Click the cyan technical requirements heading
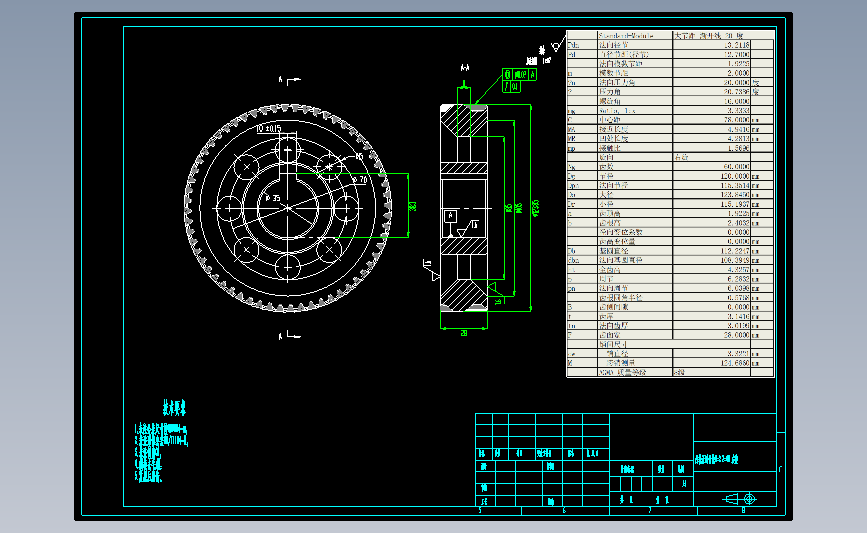 [174, 408]
